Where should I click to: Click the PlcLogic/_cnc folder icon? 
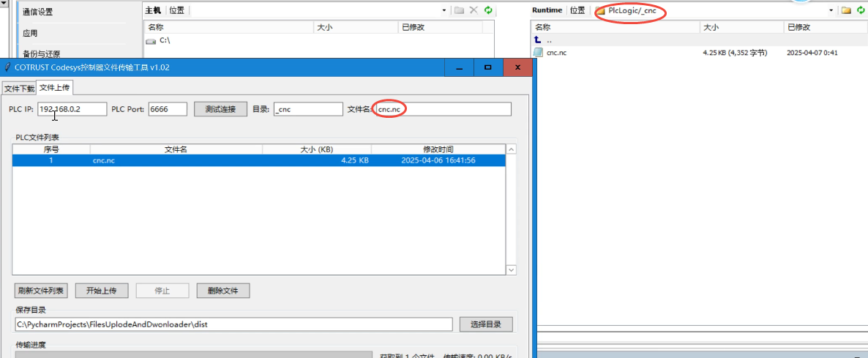point(600,10)
